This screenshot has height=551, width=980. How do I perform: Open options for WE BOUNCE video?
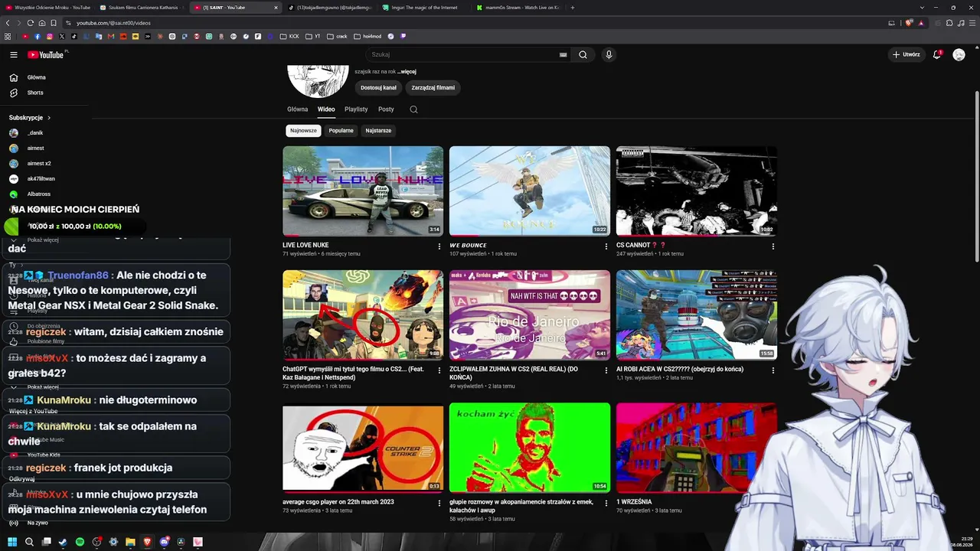coord(606,246)
